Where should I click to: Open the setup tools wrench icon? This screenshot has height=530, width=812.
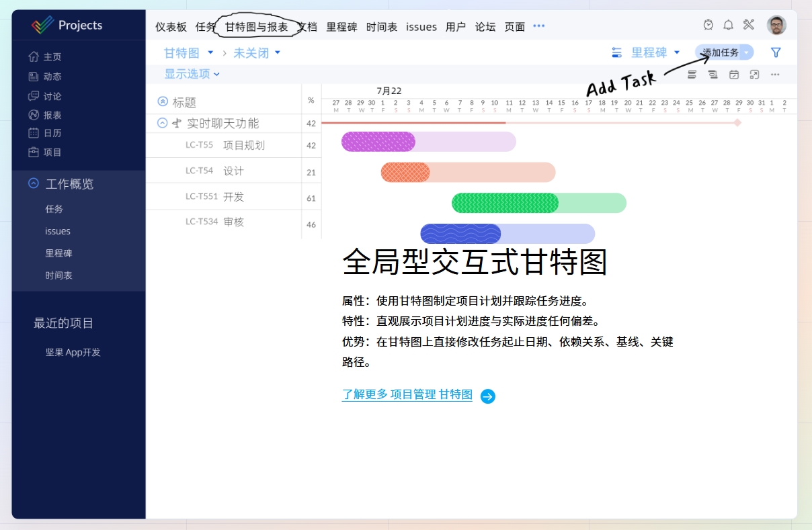pos(749,26)
